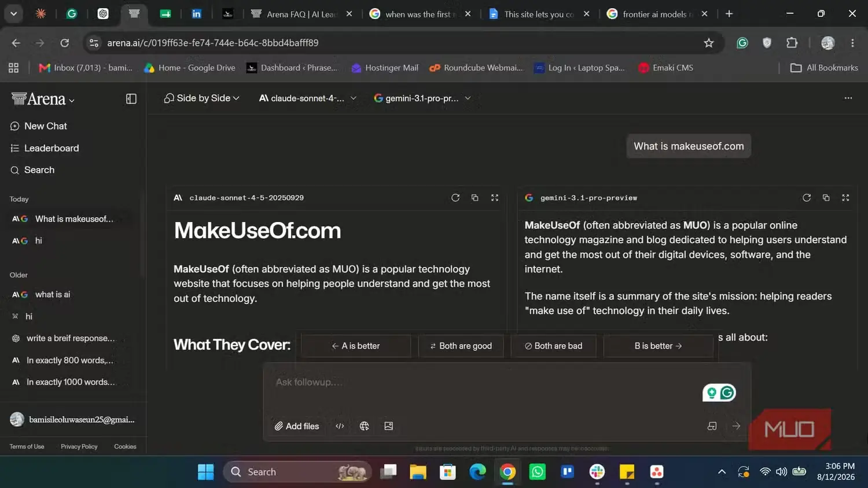Click the code icon in the prompt toolbar
868x488 pixels.
340,426
